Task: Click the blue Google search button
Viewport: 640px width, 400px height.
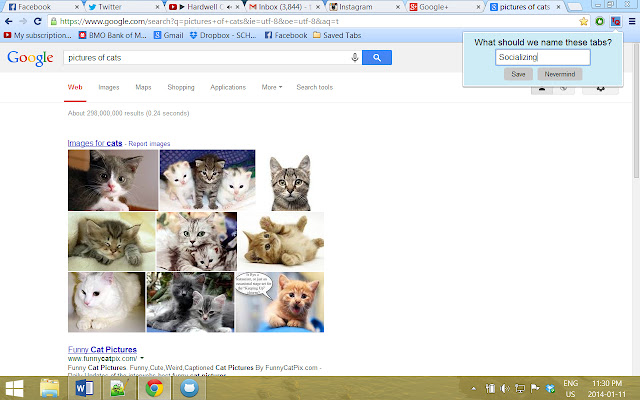Action: click(376, 58)
